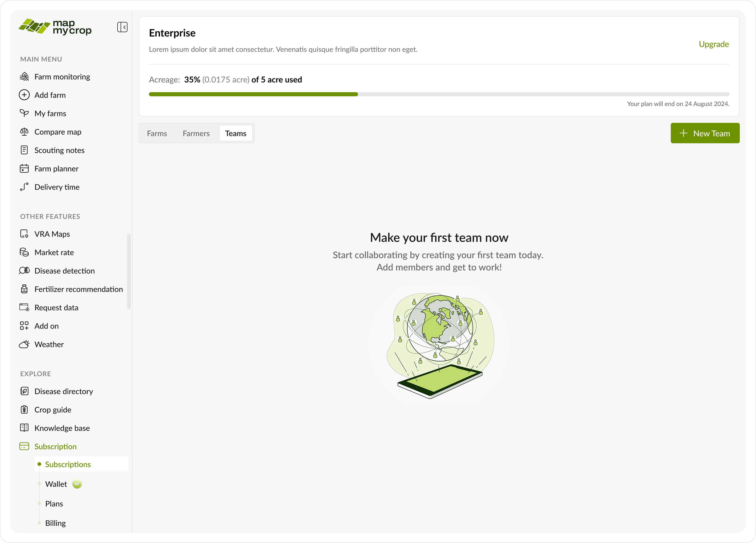This screenshot has width=756, height=543.
Task: Click the New Team button
Action: (705, 133)
